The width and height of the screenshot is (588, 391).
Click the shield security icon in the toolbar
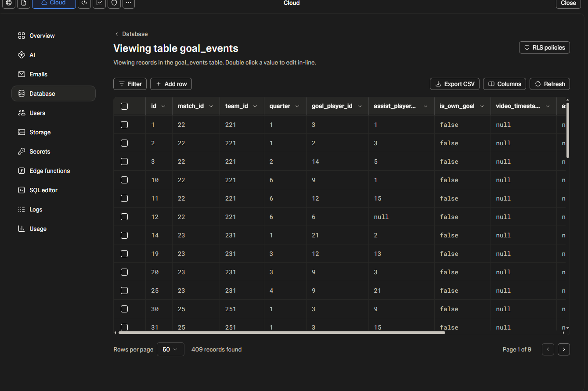click(114, 4)
